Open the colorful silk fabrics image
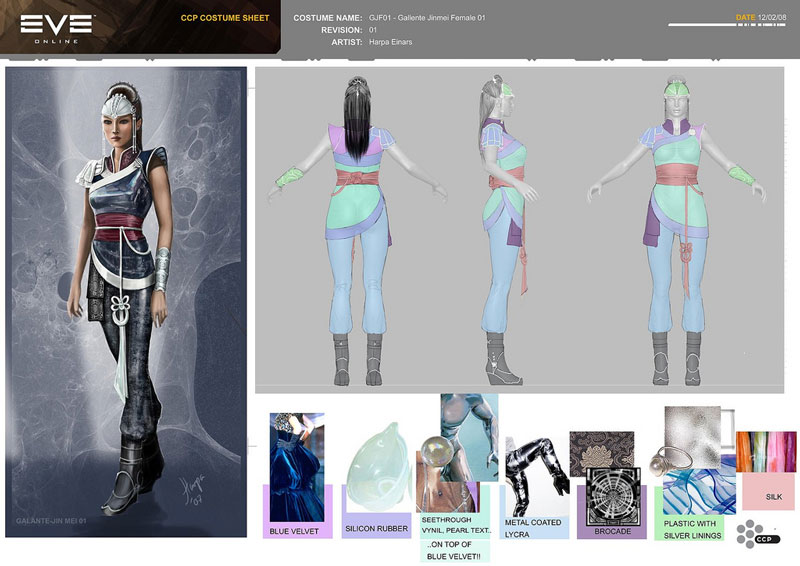Viewport: 800px width, 566px height. point(766,452)
